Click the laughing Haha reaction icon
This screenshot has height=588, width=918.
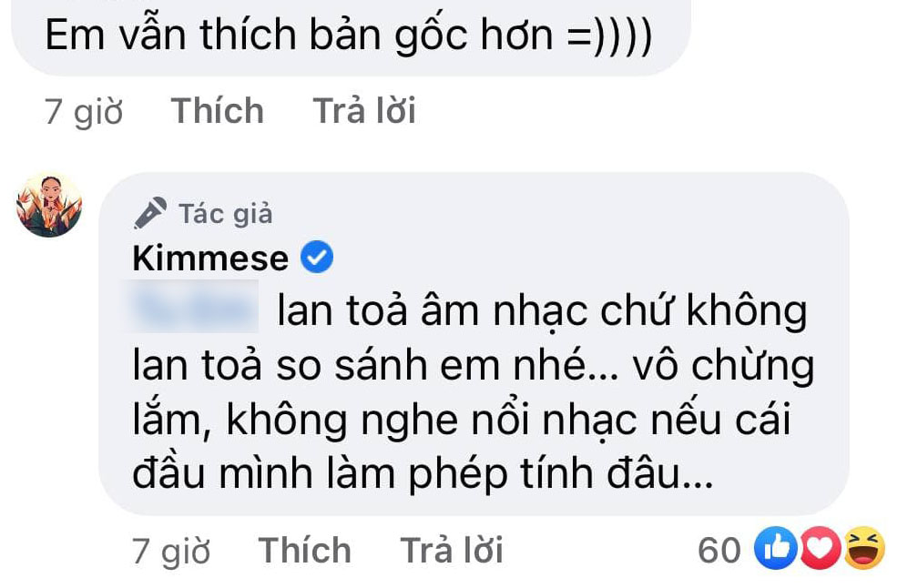pos(864,548)
